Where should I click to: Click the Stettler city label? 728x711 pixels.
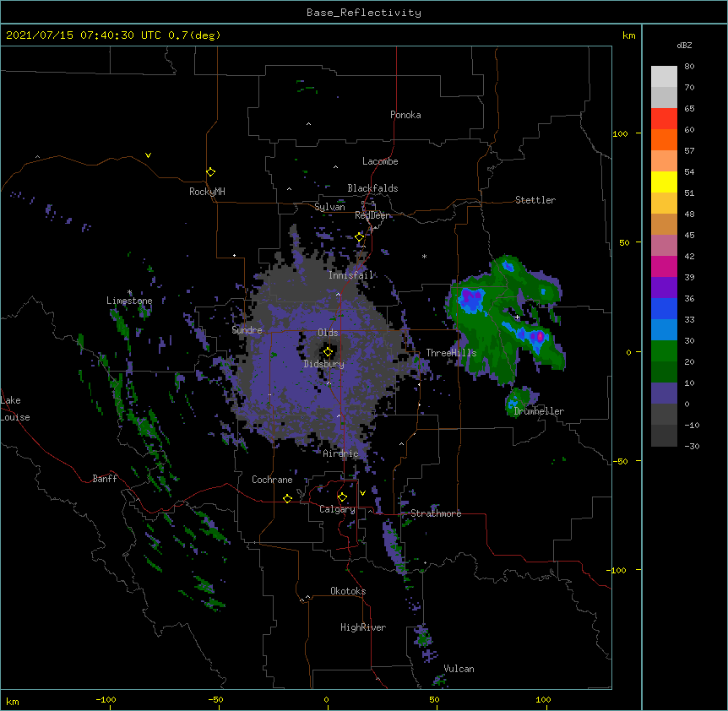pyautogui.click(x=535, y=200)
